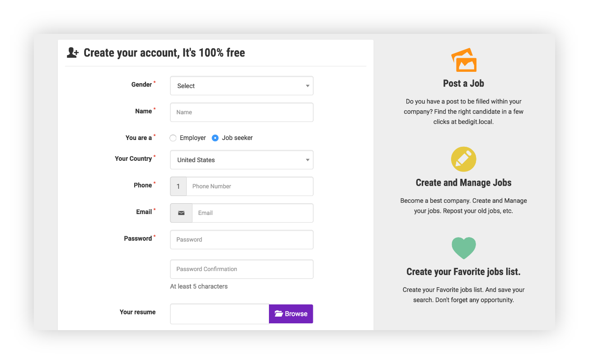Image resolution: width=589 pixels, height=364 pixels.
Task: Click the envelope icon in Email field
Action: point(181,213)
